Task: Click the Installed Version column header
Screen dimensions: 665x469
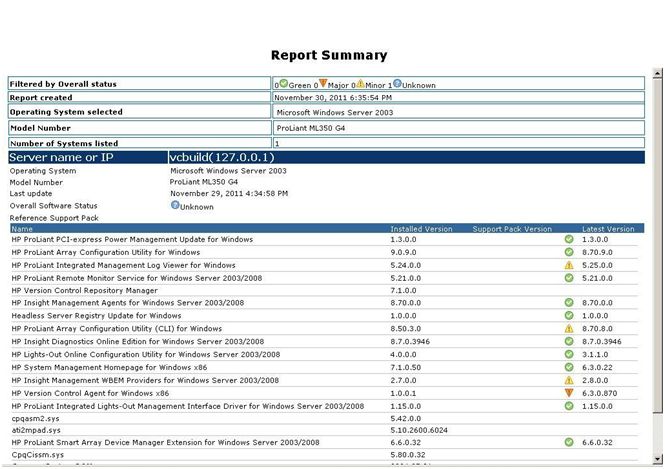Action: (421, 229)
